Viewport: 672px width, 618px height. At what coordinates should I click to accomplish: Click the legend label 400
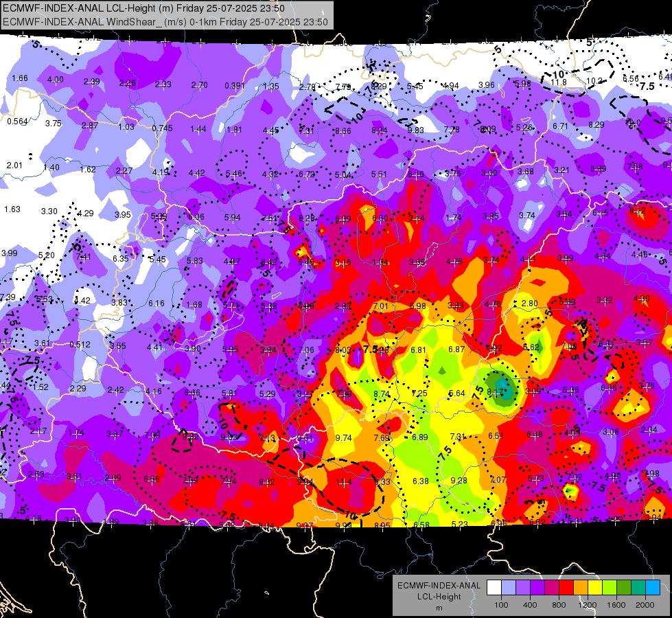point(530,605)
